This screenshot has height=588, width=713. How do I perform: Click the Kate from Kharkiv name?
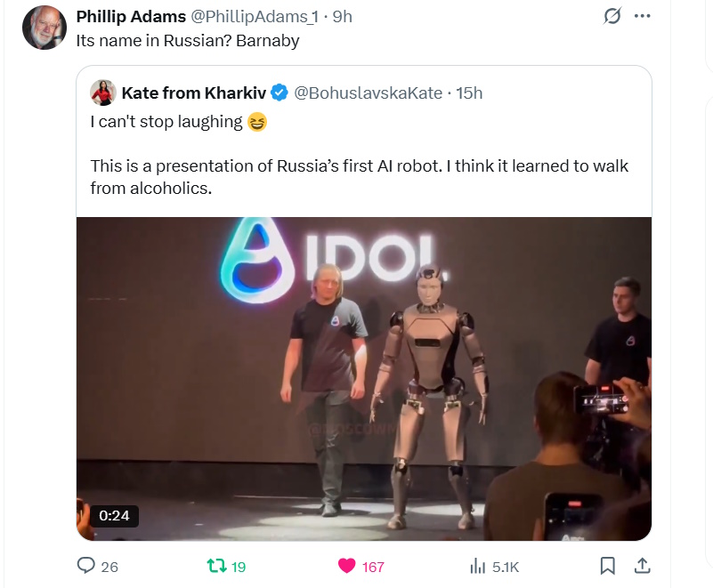pyautogui.click(x=194, y=93)
